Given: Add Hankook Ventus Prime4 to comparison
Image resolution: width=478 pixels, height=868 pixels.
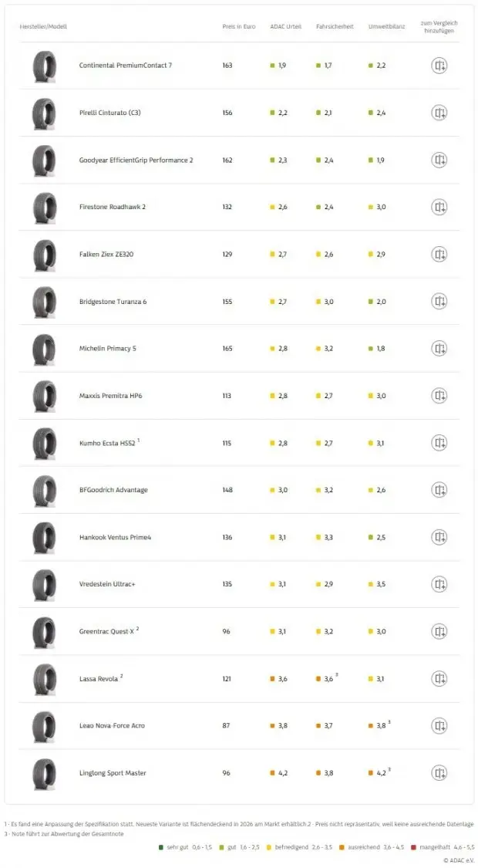Looking at the screenshot, I should tap(439, 537).
